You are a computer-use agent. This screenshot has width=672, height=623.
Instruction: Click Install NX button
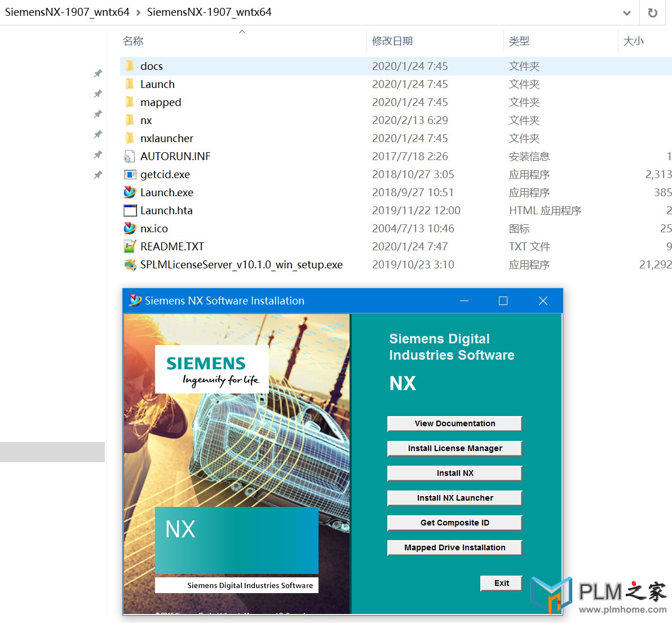455,473
